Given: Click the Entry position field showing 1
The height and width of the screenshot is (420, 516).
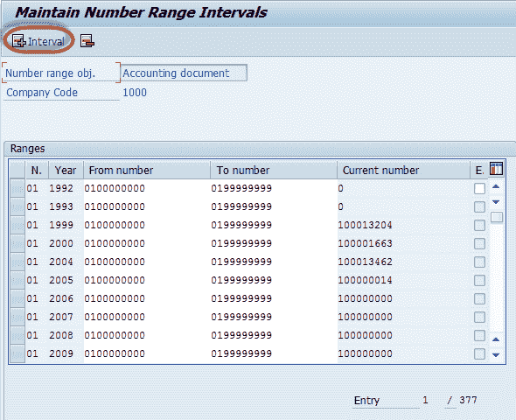Looking at the screenshot, I should point(426,400).
